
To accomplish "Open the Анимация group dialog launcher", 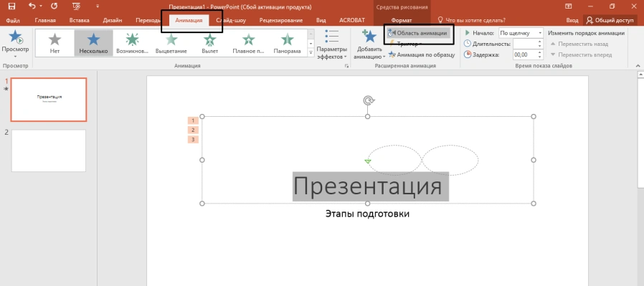I will click(x=346, y=66).
